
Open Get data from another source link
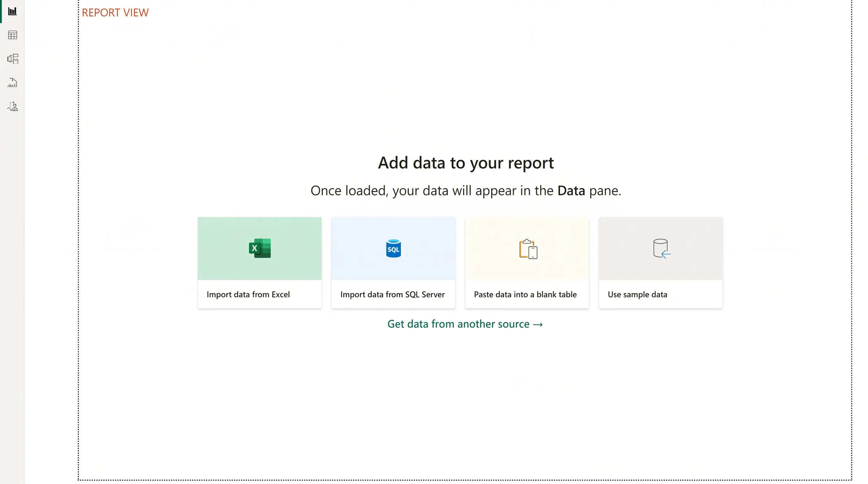(x=465, y=324)
